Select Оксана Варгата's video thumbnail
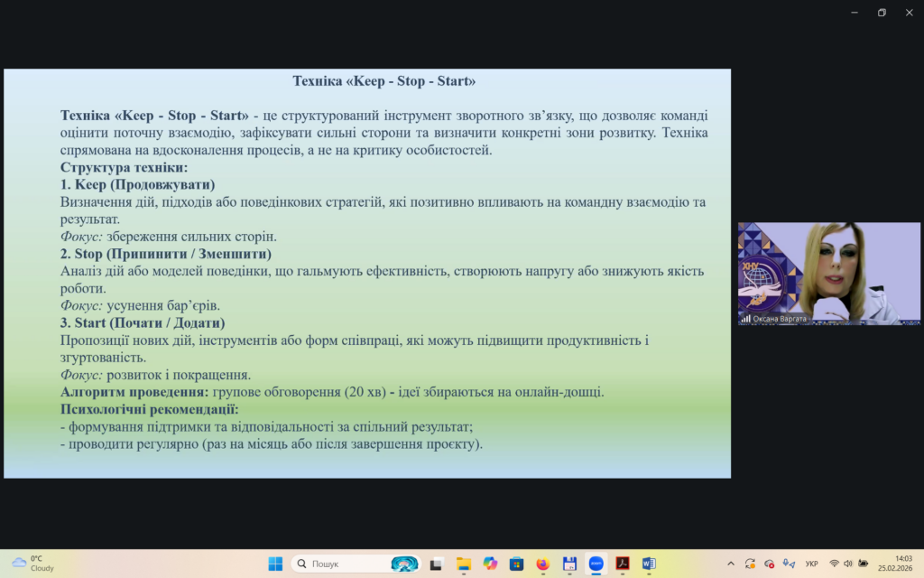The width and height of the screenshot is (924, 578). [828, 274]
